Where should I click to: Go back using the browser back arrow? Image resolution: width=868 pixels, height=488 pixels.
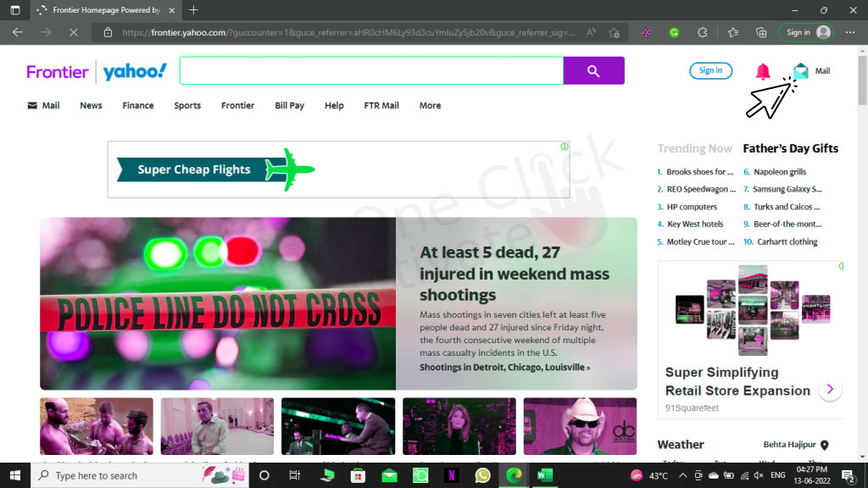pos(18,33)
